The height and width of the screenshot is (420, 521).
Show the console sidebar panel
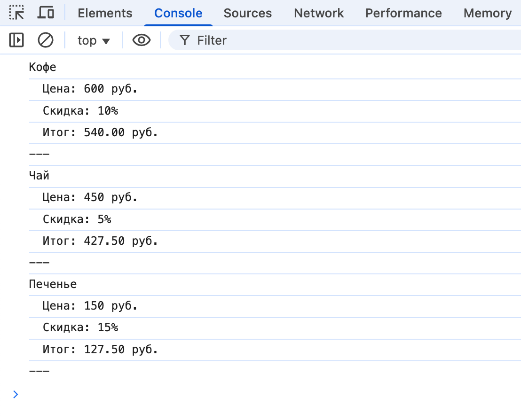(16, 40)
